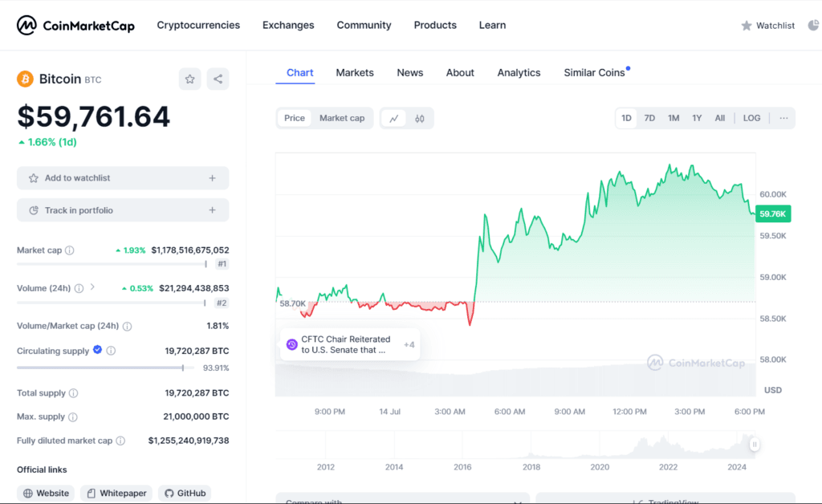Click the $59,761.64 price value
This screenshot has height=504, width=822.
[x=93, y=116]
